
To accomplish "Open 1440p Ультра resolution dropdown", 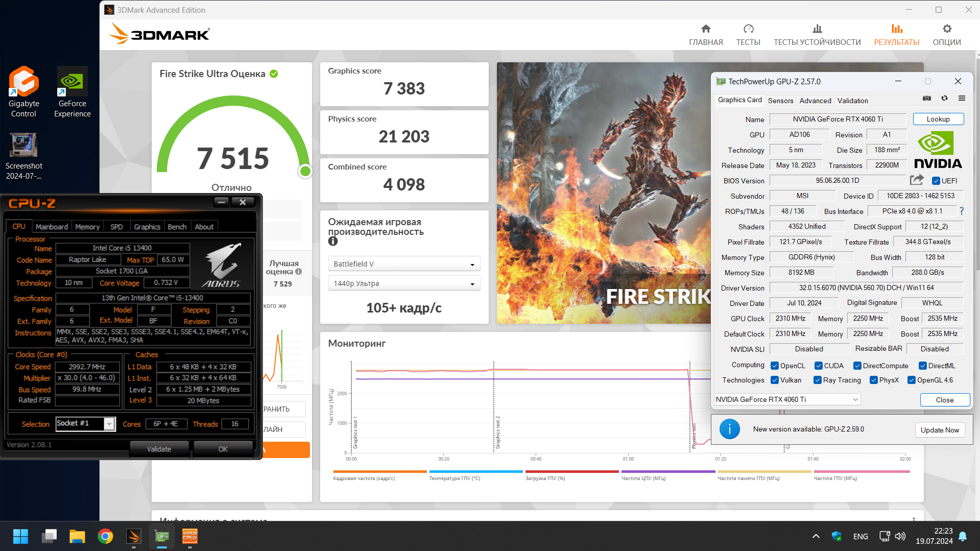I will (404, 283).
